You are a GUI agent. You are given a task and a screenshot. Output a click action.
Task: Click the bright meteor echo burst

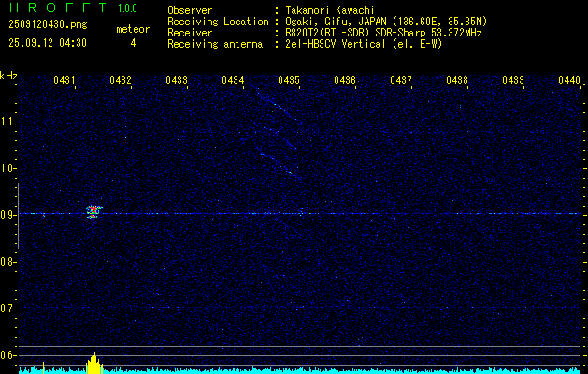click(x=93, y=212)
